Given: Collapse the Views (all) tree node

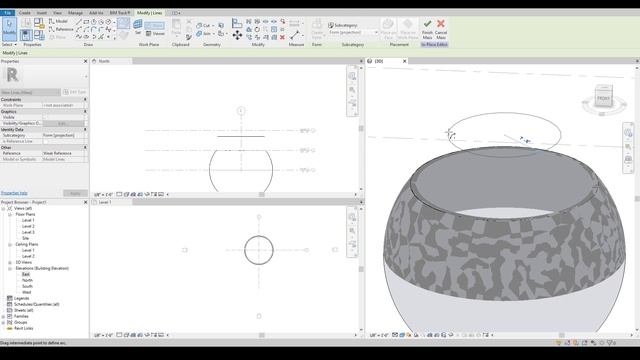Looking at the screenshot, I should click(3, 208).
